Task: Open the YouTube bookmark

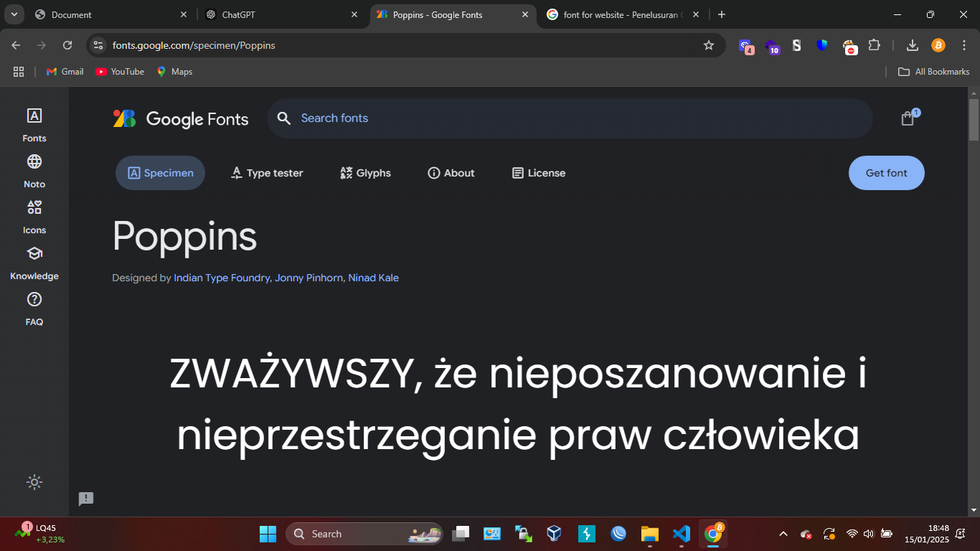Action: point(120,72)
